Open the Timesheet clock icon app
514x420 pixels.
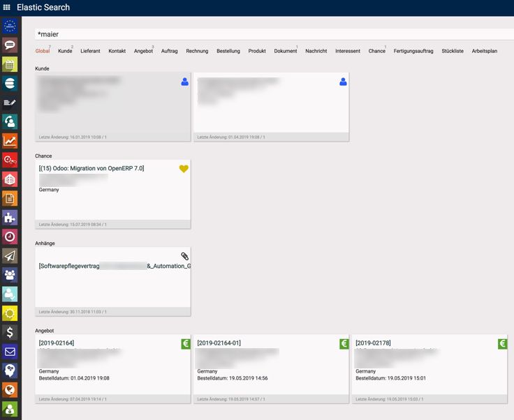pyautogui.click(x=10, y=237)
